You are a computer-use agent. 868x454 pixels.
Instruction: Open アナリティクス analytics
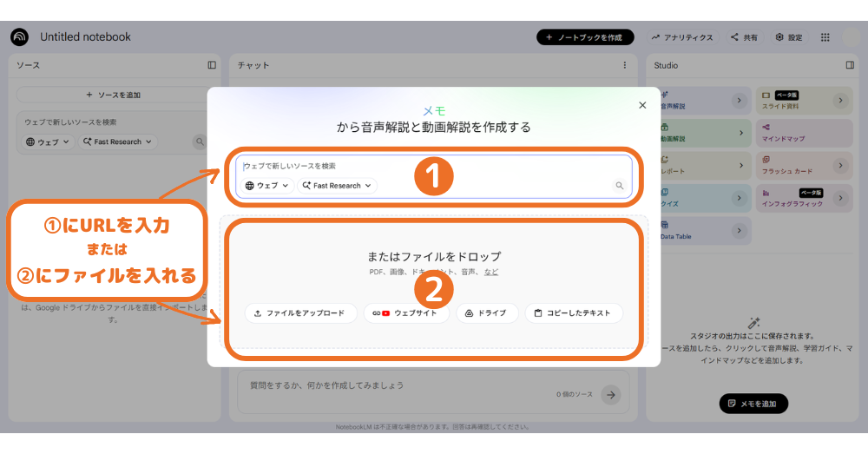[682, 37]
